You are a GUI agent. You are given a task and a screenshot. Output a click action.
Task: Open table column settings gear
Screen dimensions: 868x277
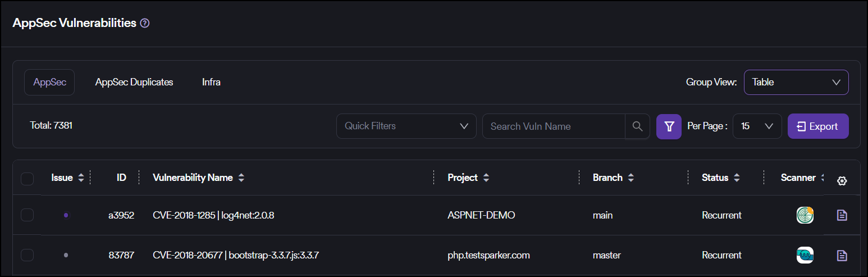tap(842, 181)
